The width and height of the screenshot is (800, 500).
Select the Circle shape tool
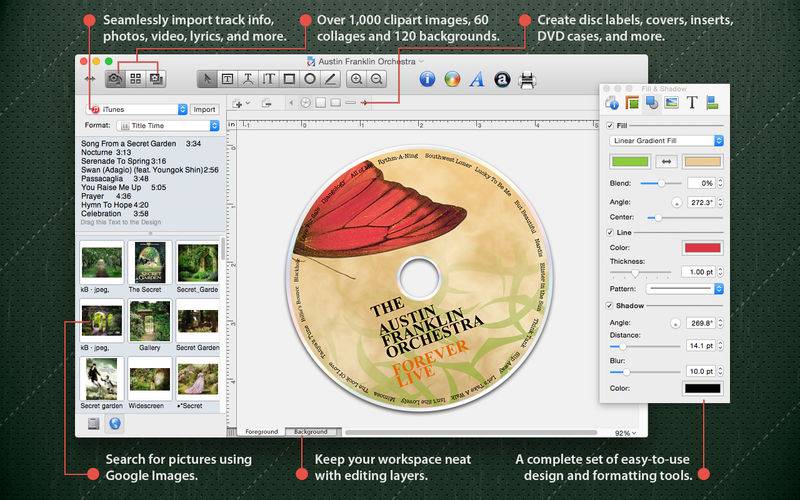pyautogui.click(x=310, y=79)
